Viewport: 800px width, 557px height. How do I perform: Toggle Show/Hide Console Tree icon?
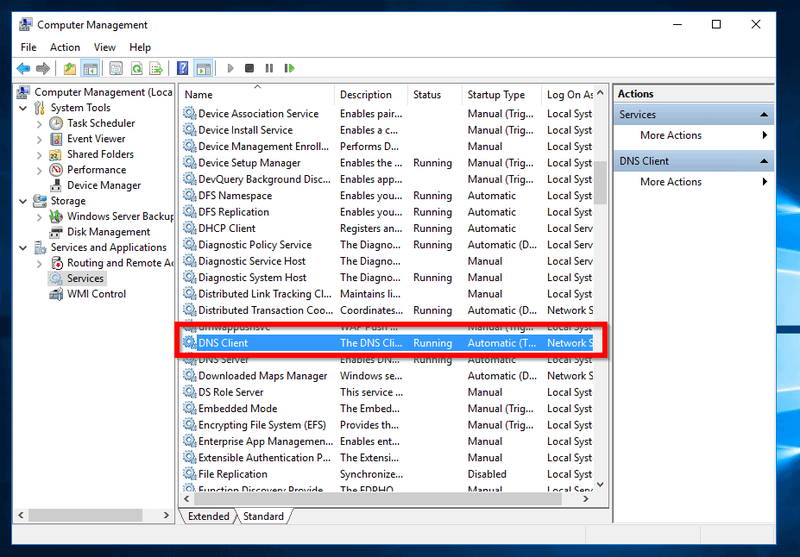[x=90, y=68]
